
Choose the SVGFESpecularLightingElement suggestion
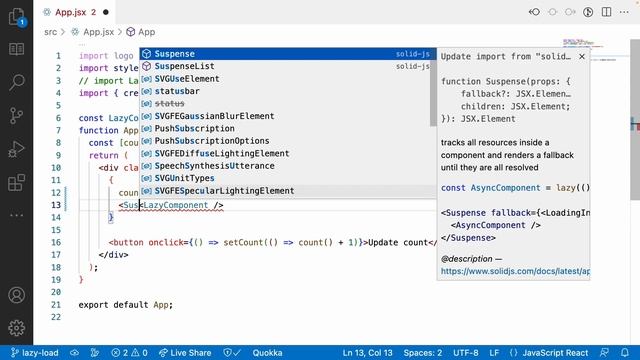pyautogui.click(x=288, y=191)
